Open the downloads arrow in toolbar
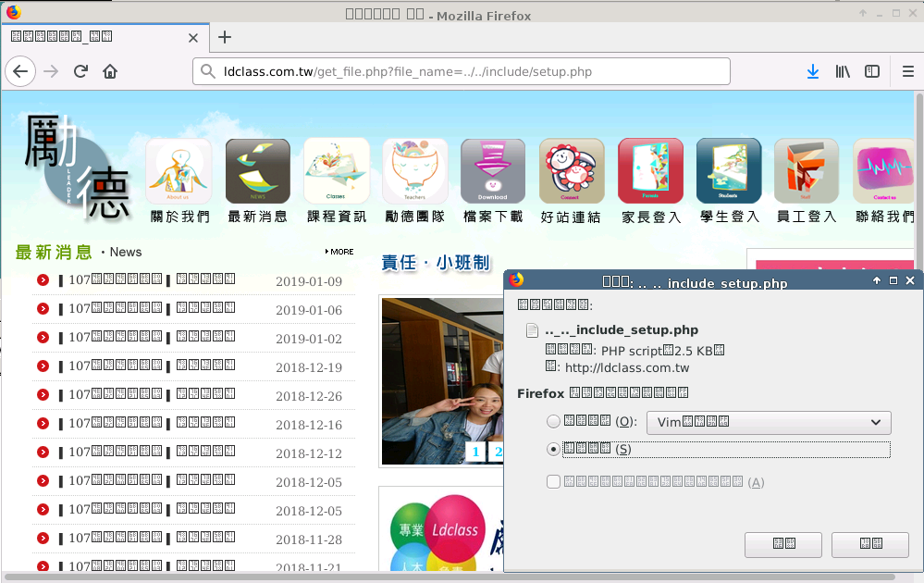Screen dimensions: 924x583 tap(813, 71)
